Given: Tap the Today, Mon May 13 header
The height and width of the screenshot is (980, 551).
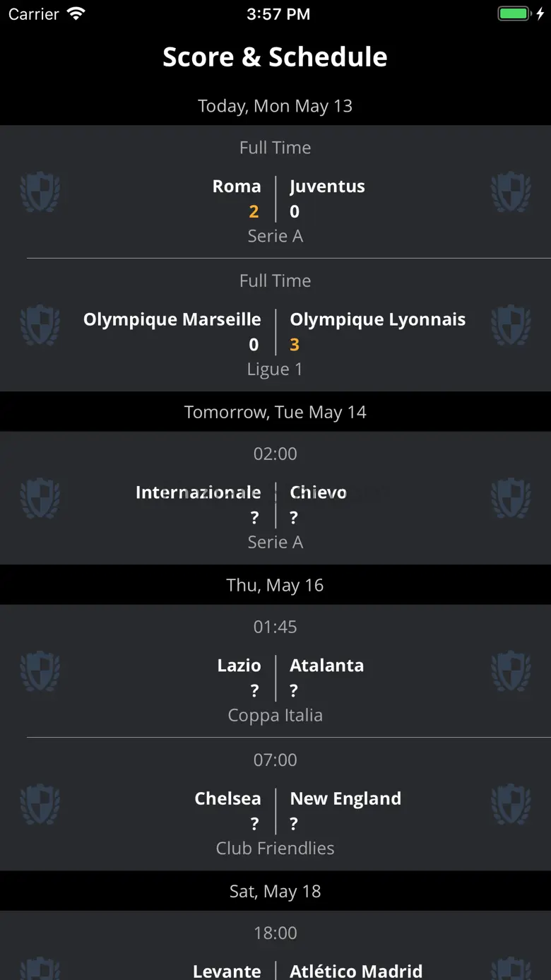Looking at the screenshot, I should pos(275,106).
